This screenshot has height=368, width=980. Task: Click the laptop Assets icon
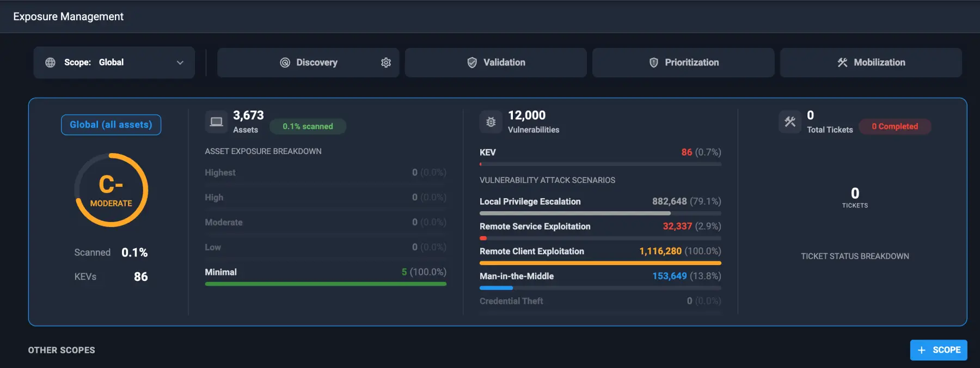(217, 122)
